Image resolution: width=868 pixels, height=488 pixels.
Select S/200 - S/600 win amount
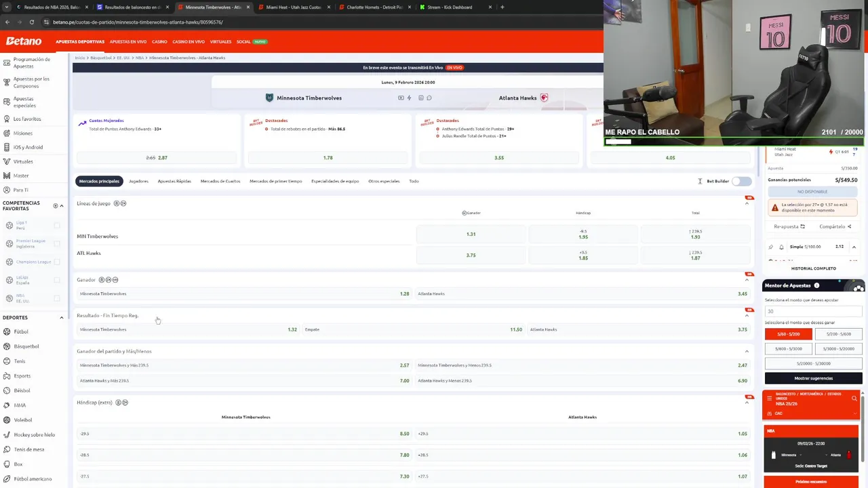839,334
